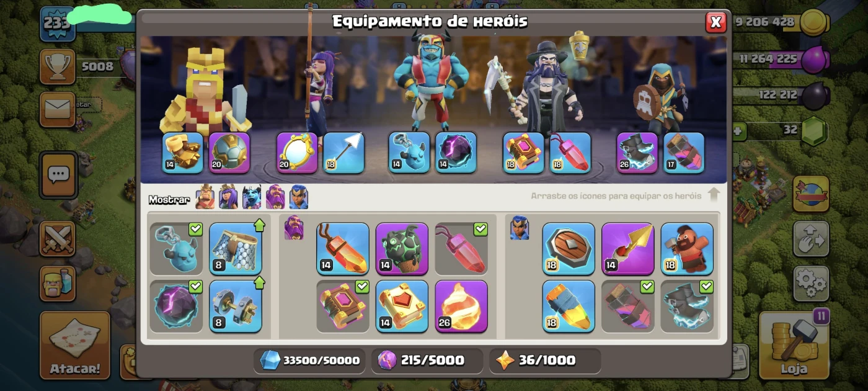Image resolution: width=868 pixels, height=391 pixels.
Task: Tap the Atacar! button
Action: pos(75,344)
